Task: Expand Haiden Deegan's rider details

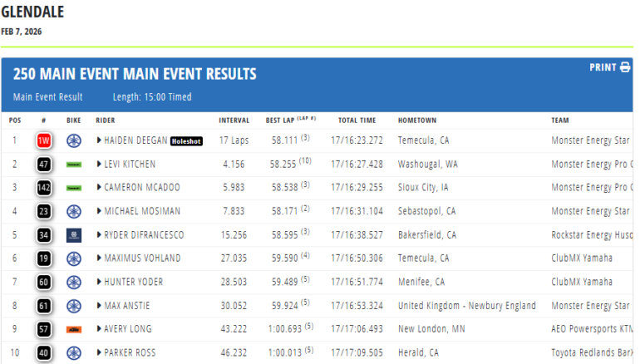Action: (100, 140)
